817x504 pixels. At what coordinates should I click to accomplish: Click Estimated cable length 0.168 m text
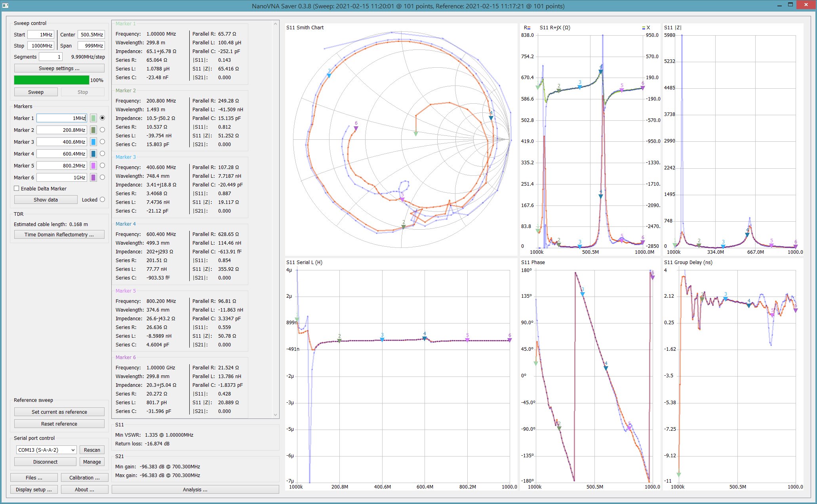[x=51, y=224]
